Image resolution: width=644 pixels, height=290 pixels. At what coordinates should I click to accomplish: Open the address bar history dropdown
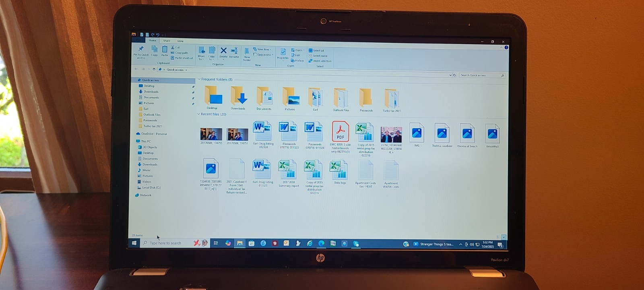pos(450,75)
